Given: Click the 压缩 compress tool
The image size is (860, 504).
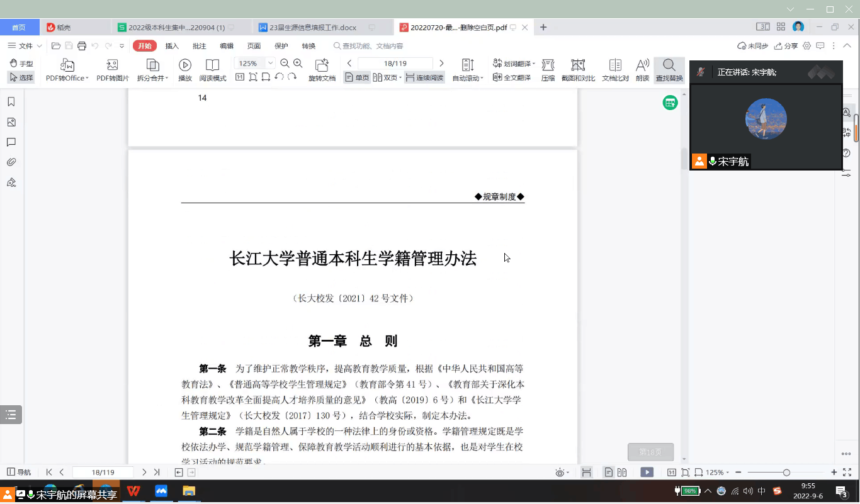Looking at the screenshot, I should 548,70.
